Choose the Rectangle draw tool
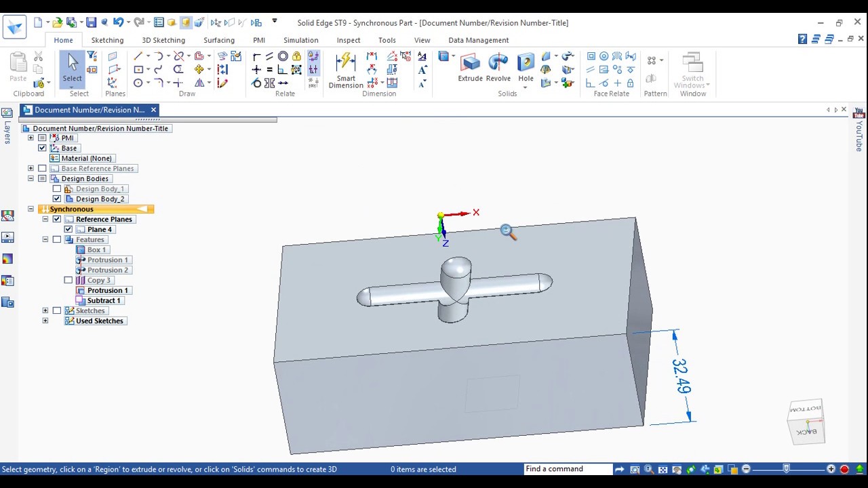 [138, 69]
